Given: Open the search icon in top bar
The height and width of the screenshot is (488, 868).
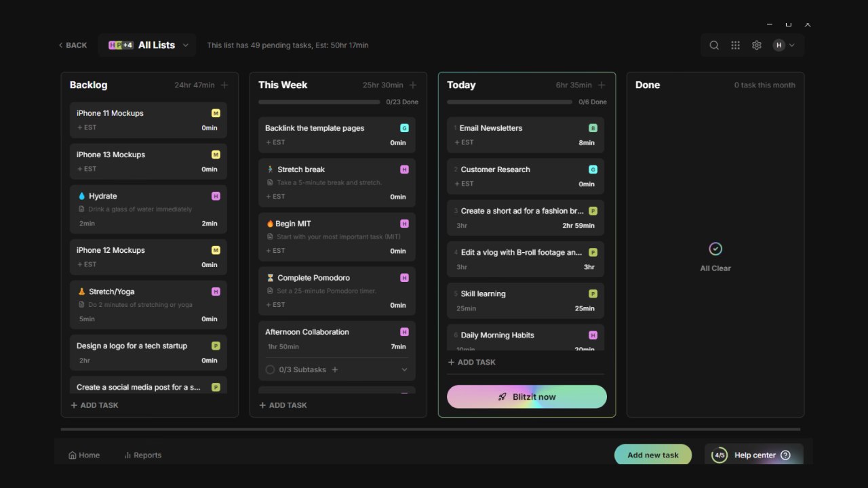Looking at the screenshot, I should [x=714, y=45].
